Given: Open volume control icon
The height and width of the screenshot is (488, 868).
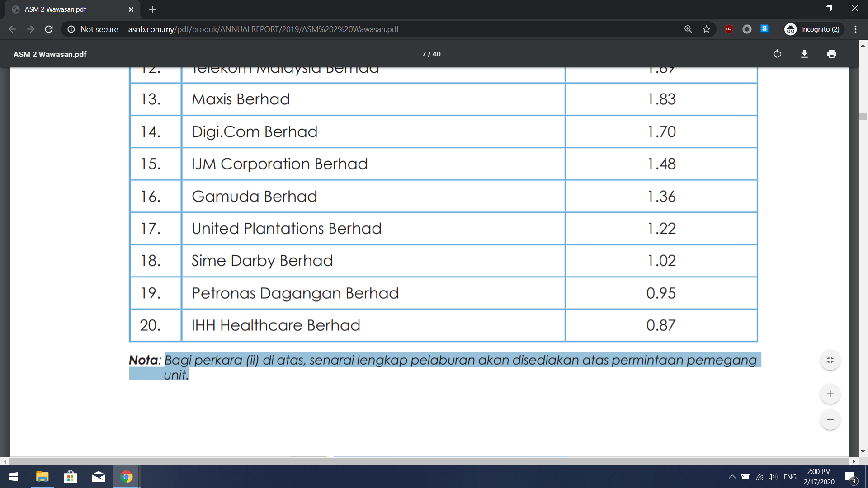Looking at the screenshot, I should coord(773,477).
